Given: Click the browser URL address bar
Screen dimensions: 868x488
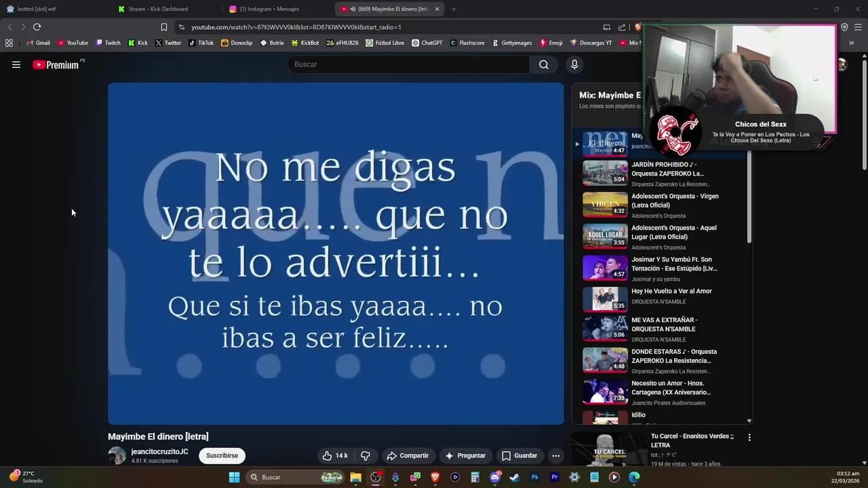Looking at the screenshot, I should pyautogui.click(x=390, y=27).
